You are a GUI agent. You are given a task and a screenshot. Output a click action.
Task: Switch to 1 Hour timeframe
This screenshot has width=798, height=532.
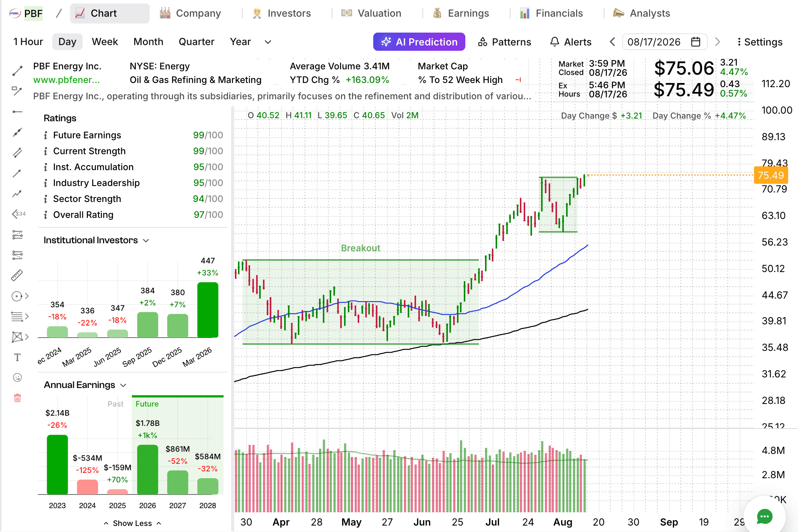click(28, 42)
